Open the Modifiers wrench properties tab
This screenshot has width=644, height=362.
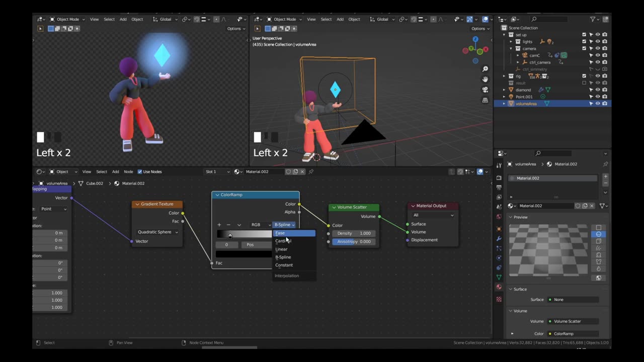499,238
